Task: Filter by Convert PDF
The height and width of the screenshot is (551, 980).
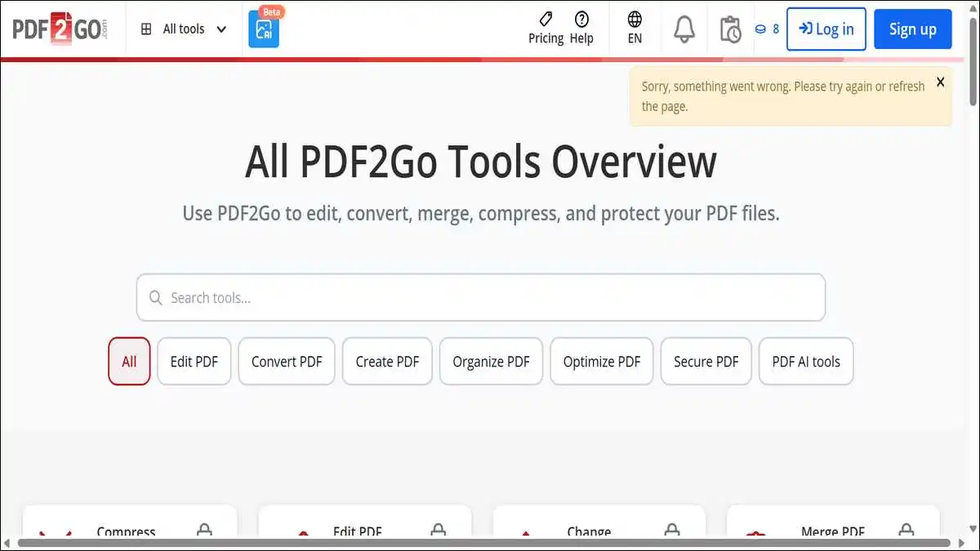Action: tap(287, 362)
